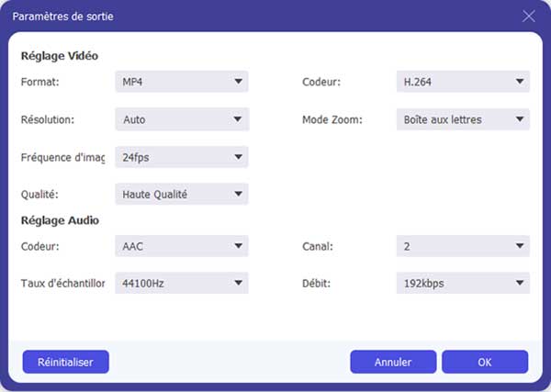Click the Réinitialiser button
This screenshot has height=392, width=551.
[x=65, y=362]
